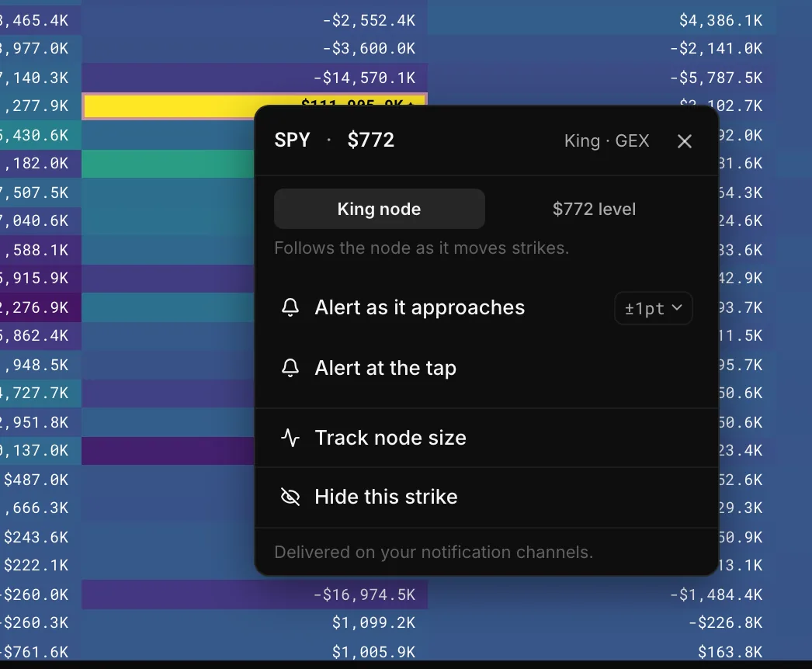The width and height of the screenshot is (812, 669).
Task: Click the bell icon beside Alert as it approaches
Action: (290, 307)
